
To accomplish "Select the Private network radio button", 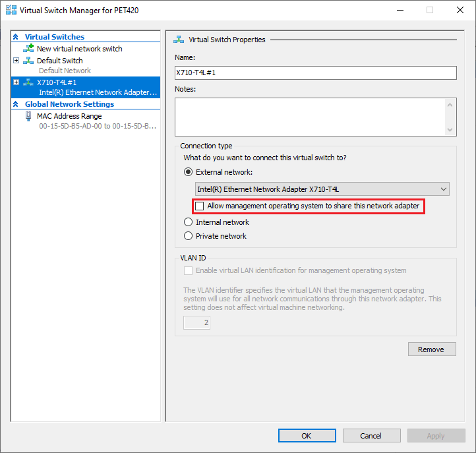I will pos(188,236).
